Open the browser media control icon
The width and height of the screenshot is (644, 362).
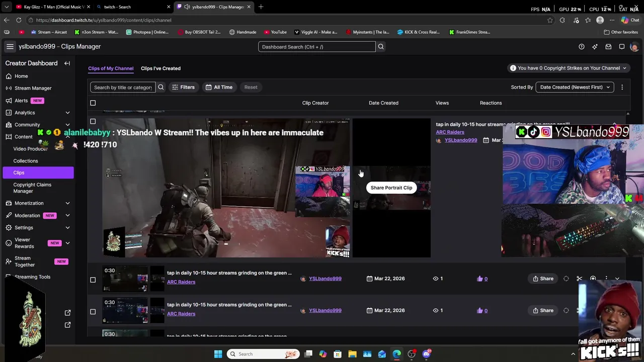click(576, 20)
